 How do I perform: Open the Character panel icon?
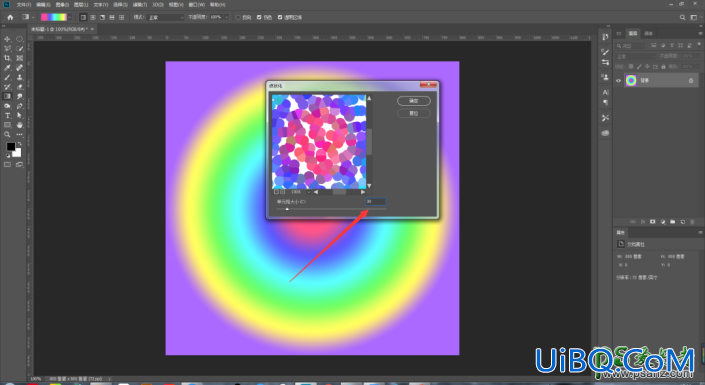coord(605,92)
